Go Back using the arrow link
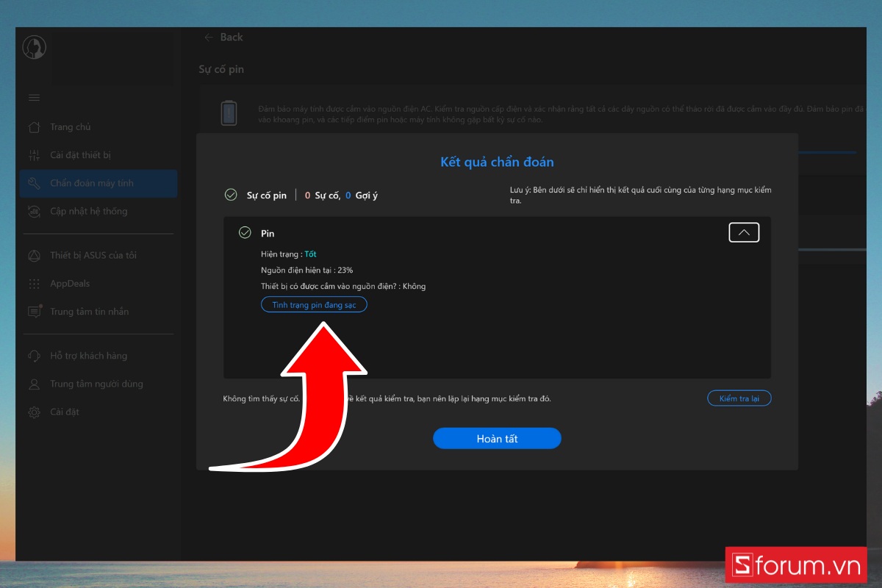 (x=223, y=37)
